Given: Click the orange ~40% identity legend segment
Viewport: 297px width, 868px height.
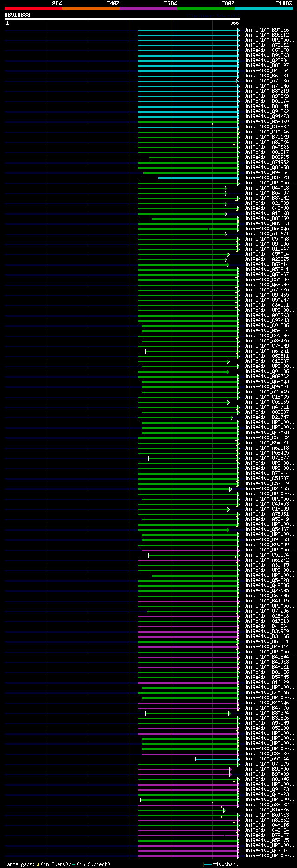Looking at the screenshot, I should point(90,8).
